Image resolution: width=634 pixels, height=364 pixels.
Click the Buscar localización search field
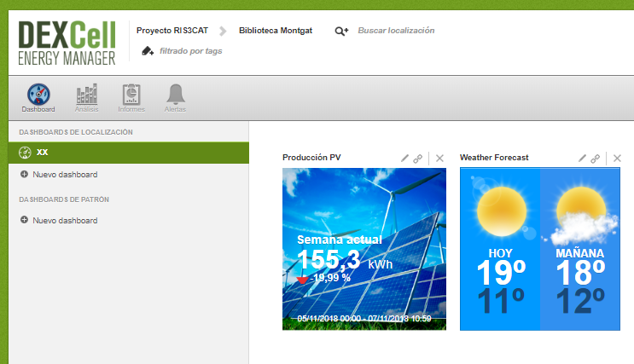point(396,31)
